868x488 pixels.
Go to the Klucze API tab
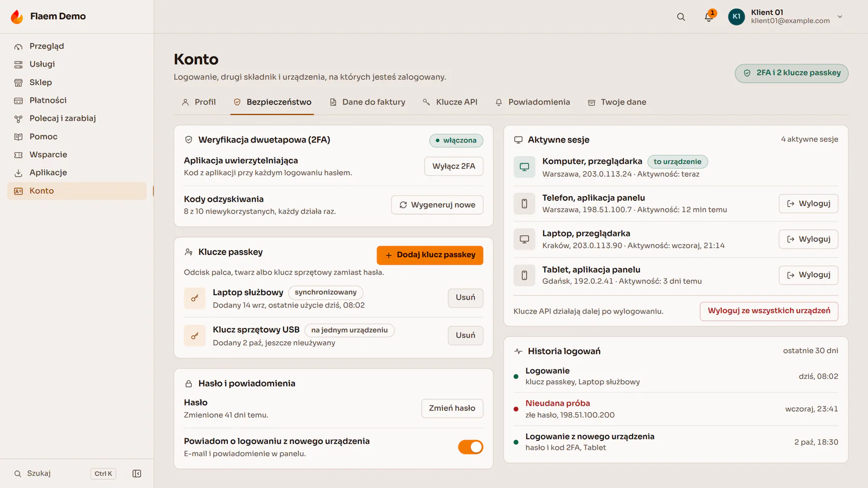pos(450,102)
